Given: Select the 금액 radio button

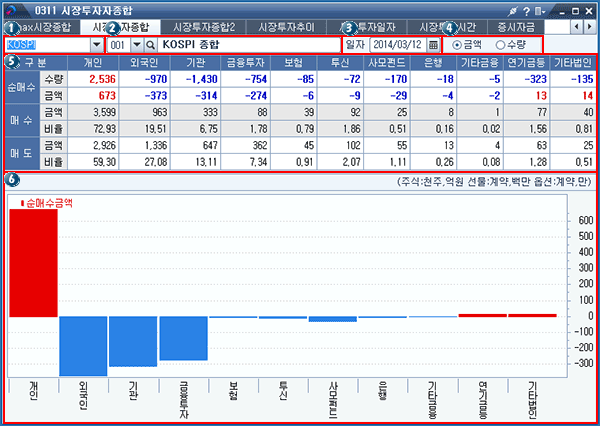Looking at the screenshot, I should pyautogui.click(x=457, y=45).
